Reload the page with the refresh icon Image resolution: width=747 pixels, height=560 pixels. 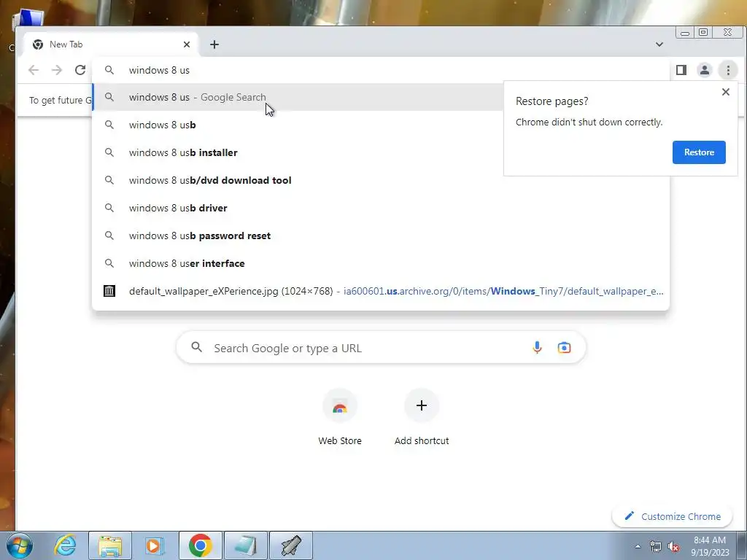coord(80,71)
